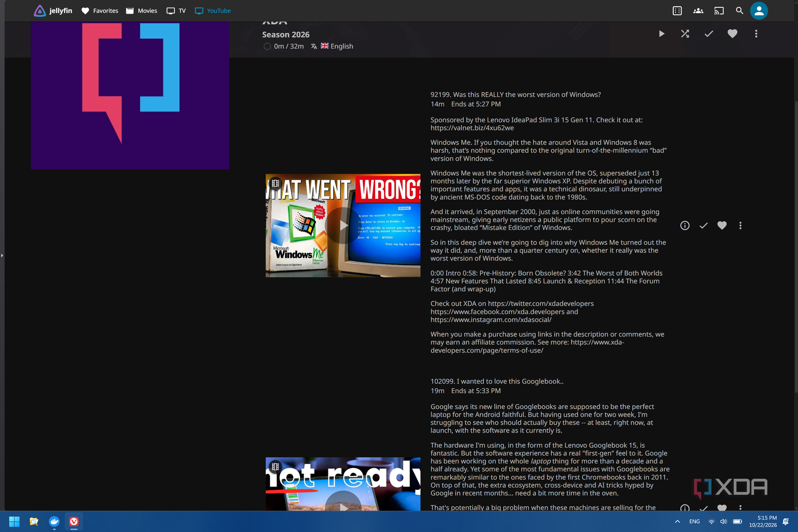Image resolution: width=798 pixels, height=532 pixels.
Task: Open the Jellyfin home logo
Action: (53, 11)
